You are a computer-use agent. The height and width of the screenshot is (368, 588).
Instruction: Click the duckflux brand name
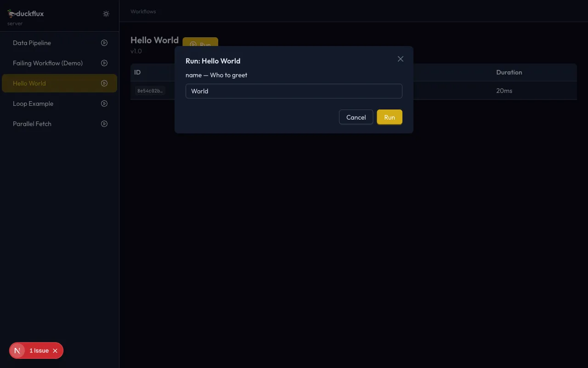tap(30, 14)
